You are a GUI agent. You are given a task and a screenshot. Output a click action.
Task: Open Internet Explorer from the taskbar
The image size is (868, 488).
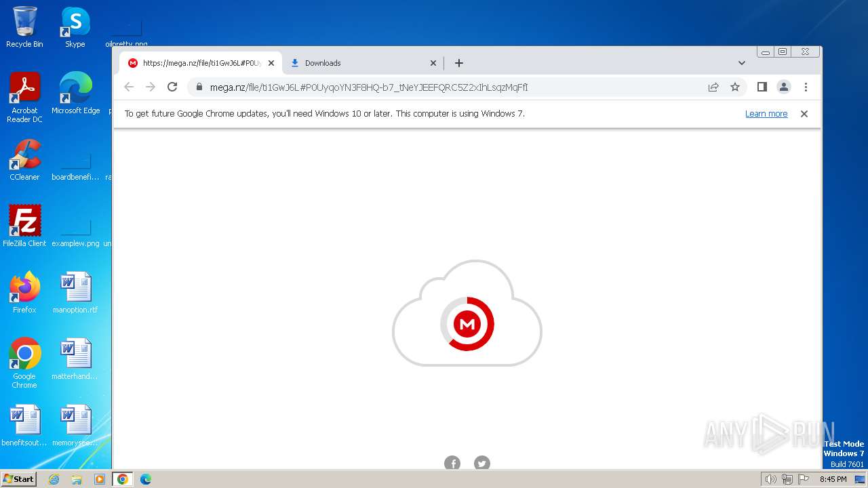pyautogui.click(x=54, y=479)
